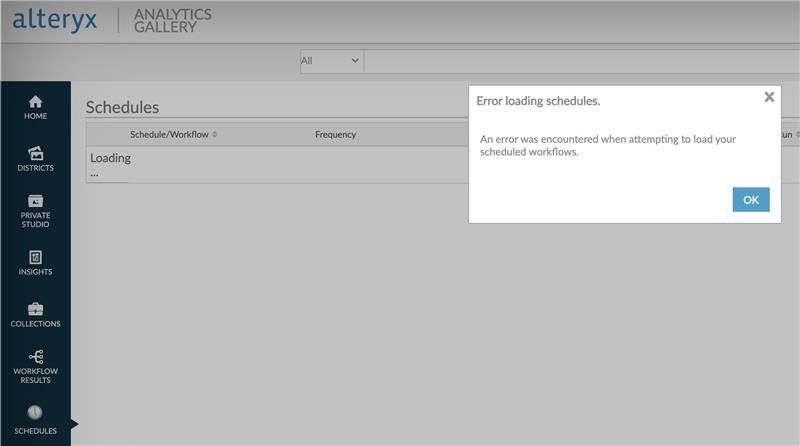Open Workflow Results in the sidebar

(x=35, y=366)
